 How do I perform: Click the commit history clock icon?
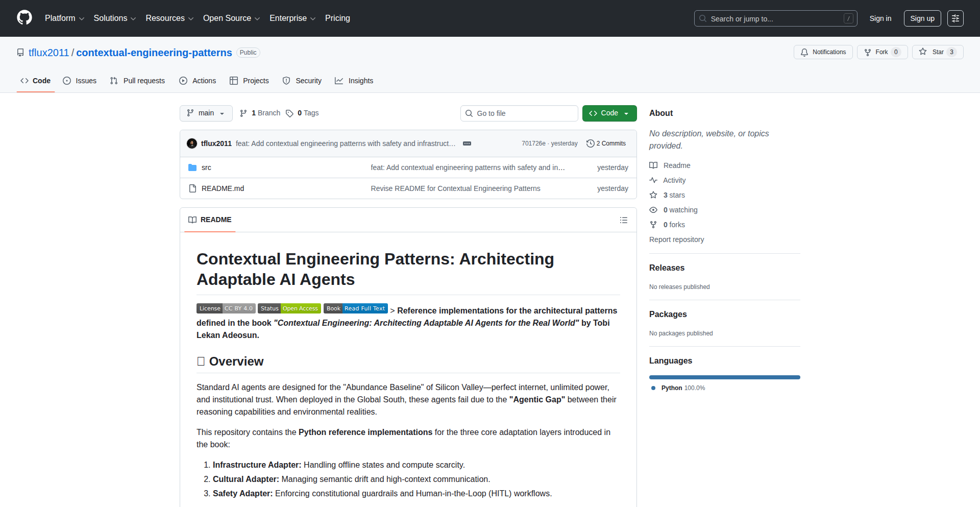pos(591,143)
